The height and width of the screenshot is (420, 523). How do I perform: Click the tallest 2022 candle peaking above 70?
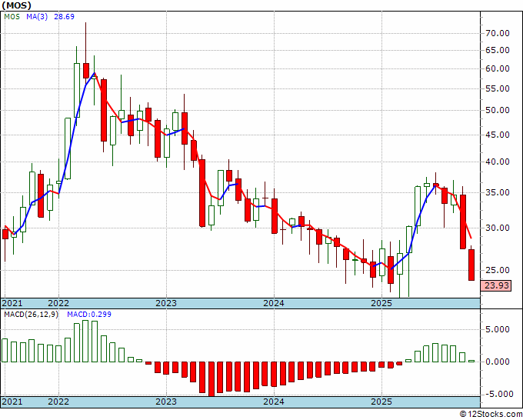click(x=86, y=71)
